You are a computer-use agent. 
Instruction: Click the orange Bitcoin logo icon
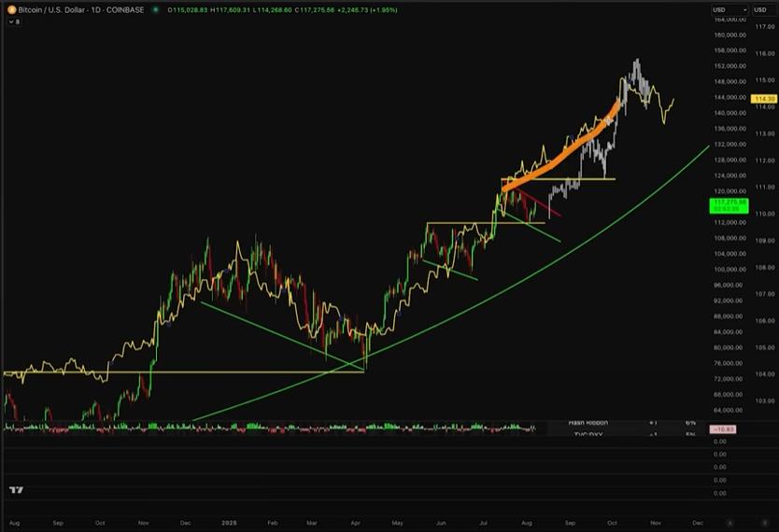point(11,9)
